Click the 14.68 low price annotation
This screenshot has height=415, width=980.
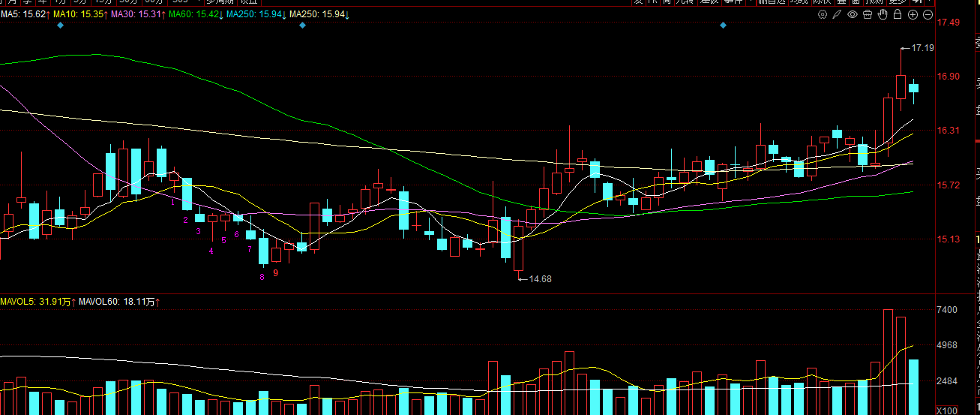pyautogui.click(x=540, y=278)
